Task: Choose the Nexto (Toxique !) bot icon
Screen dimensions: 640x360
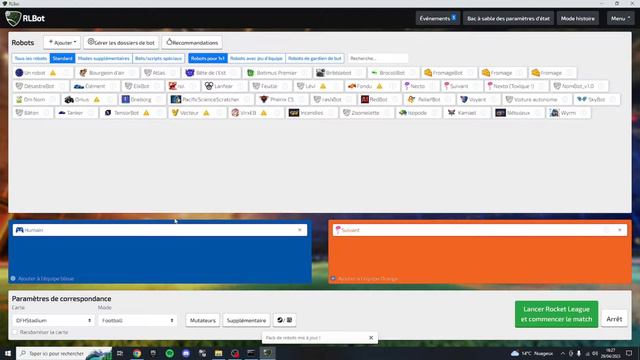Action: [490, 86]
